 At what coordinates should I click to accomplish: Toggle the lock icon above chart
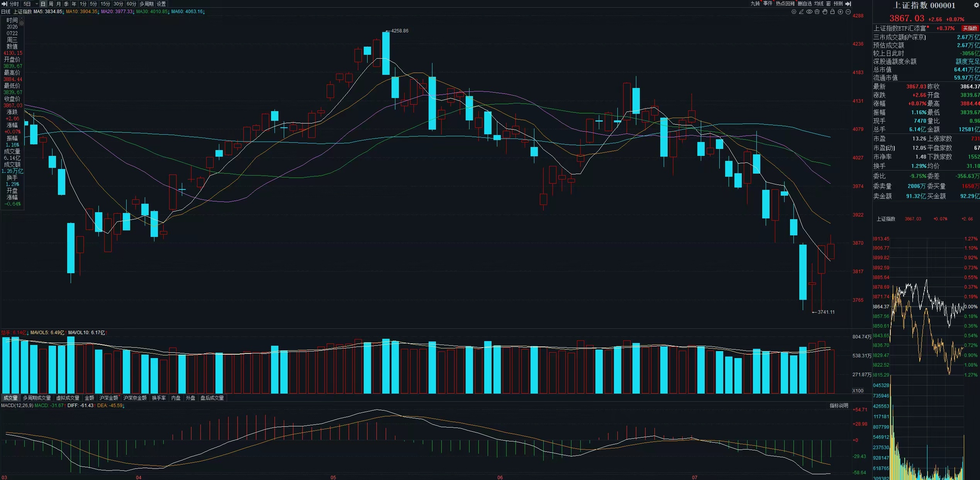(832, 12)
